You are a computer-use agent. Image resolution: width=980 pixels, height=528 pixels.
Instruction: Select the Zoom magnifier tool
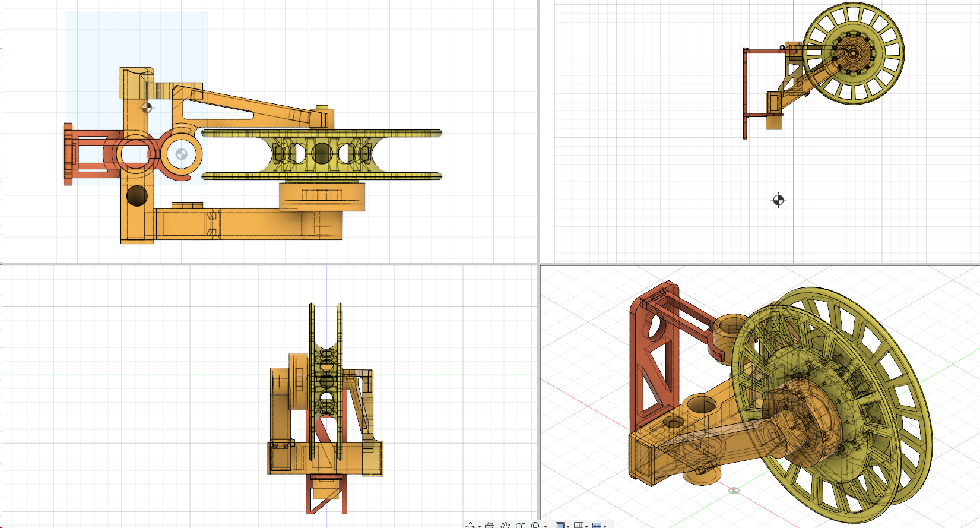tap(521, 526)
